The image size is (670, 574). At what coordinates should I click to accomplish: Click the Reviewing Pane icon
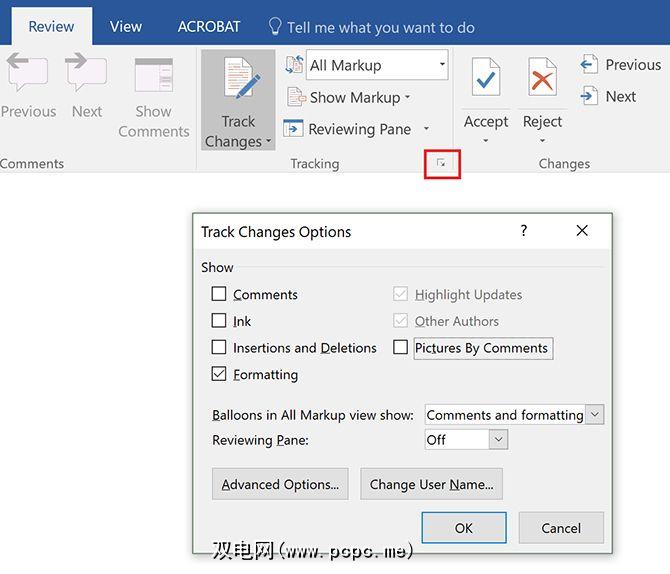coord(293,128)
